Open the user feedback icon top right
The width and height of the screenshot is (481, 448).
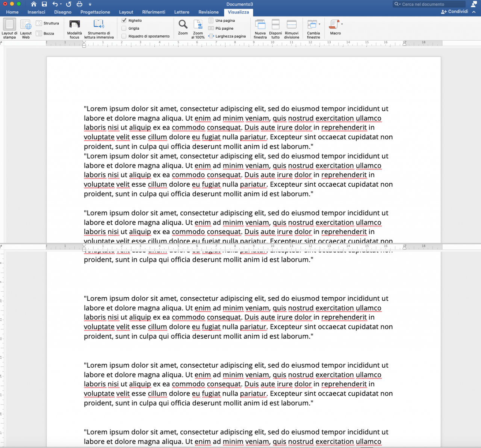pyautogui.click(x=474, y=4)
